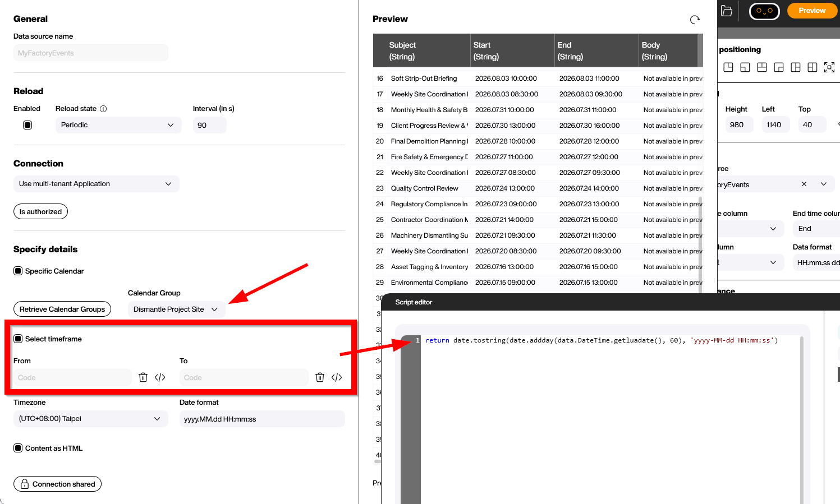Select row 16 Soft Strip-Out Briefing

(538, 78)
